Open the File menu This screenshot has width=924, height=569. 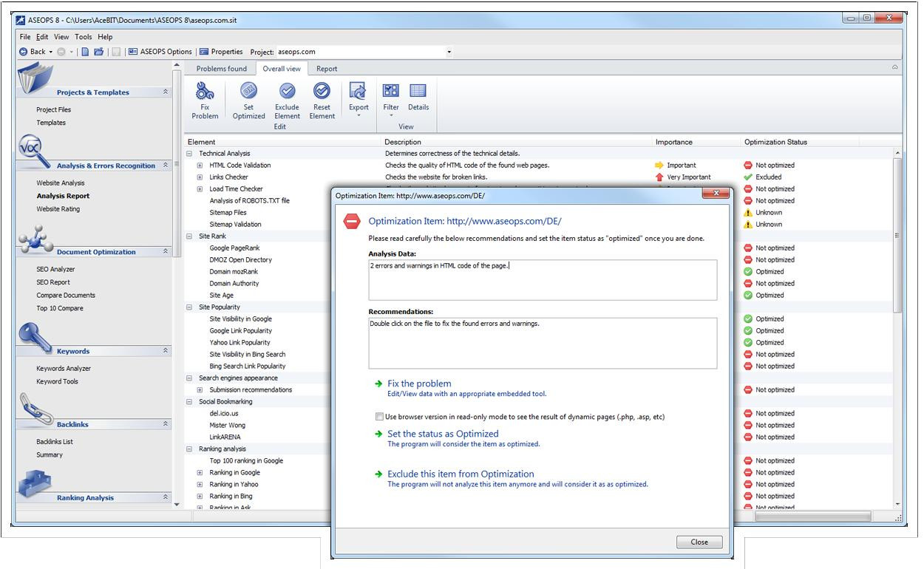click(x=25, y=37)
